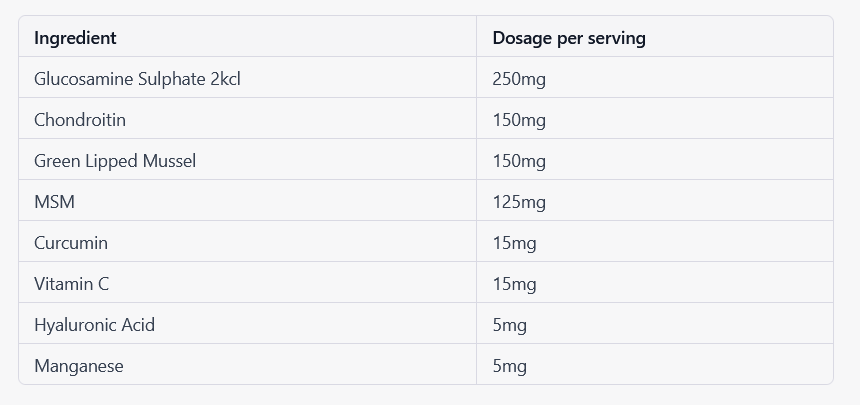This screenshot has width=860, height=405.
Task: Select the Manganese ingredient cell
Action: pos(247,364)
